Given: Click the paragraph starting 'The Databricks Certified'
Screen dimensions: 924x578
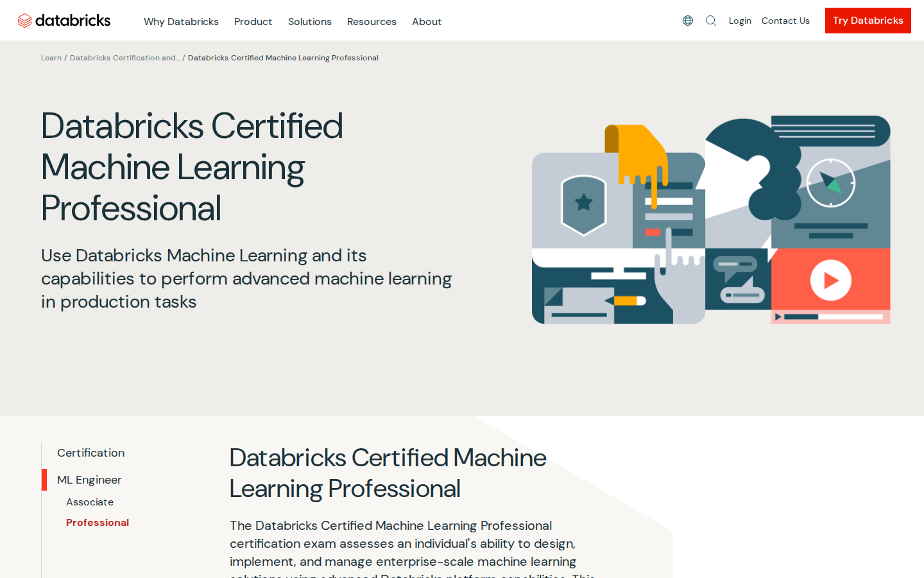Looking at the screenshot, I should pyautogui.click(x=413, y=548).
